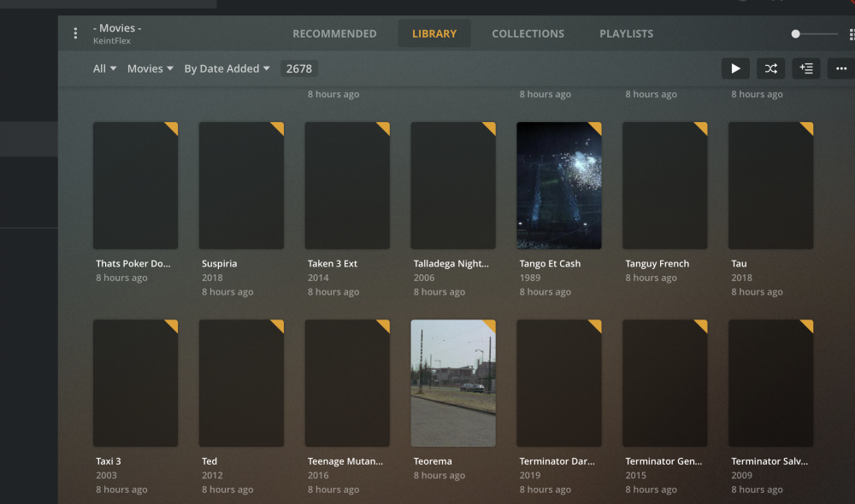
Task: Click the KeintFlex server name
Action: pyautogui.click(x=112, y=41)
